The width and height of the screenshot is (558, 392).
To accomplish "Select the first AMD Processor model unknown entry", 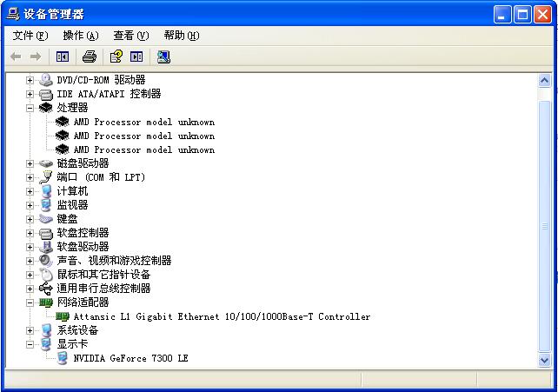I will [144, 122].
